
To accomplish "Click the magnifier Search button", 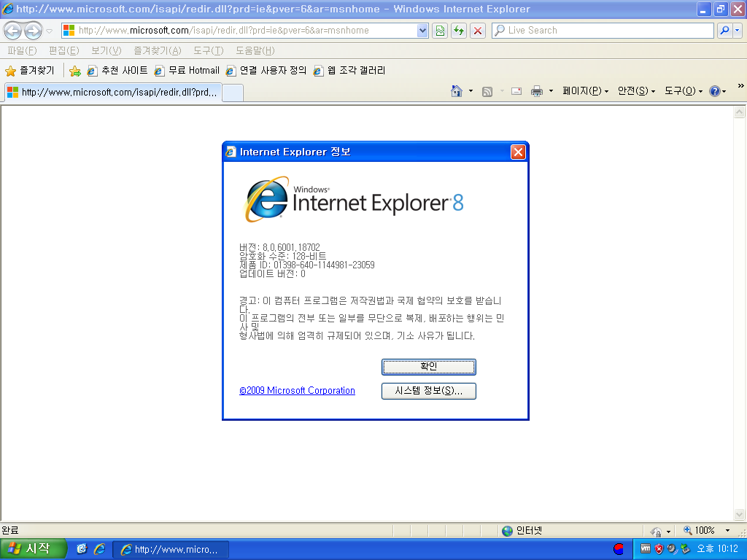I will pyautogui.click(x=724, y=31).
